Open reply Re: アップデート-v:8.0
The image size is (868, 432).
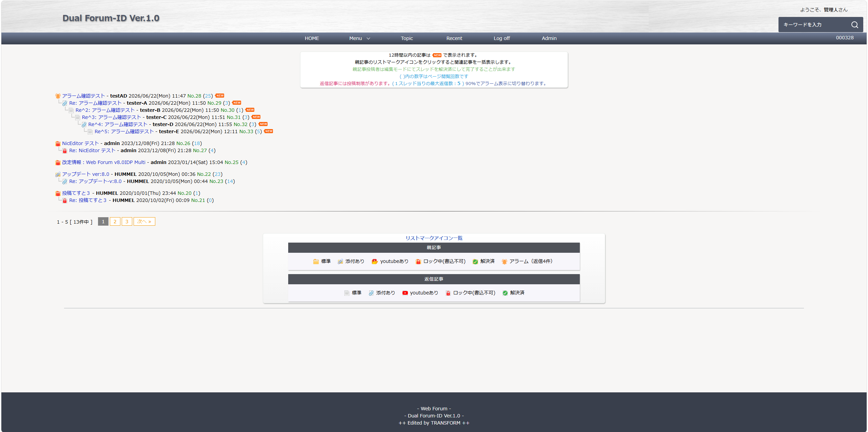[95, 181]
